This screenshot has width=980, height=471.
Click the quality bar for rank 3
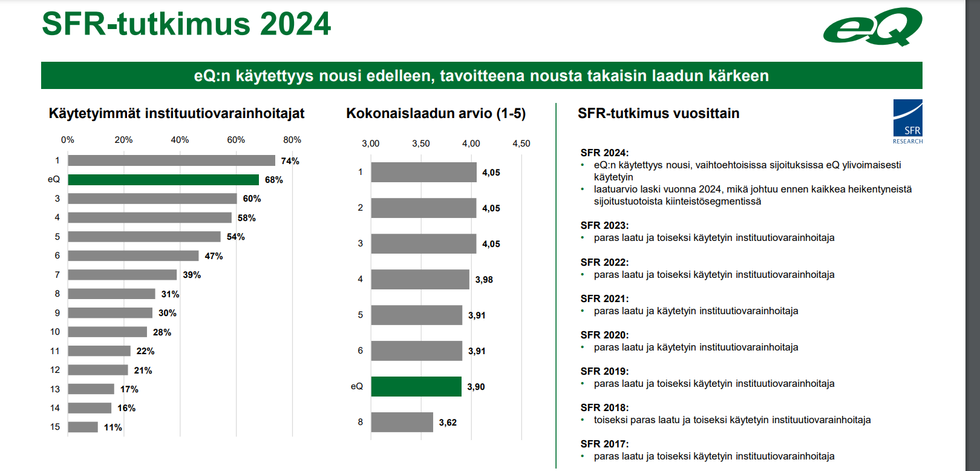click(x=424, y=243)
